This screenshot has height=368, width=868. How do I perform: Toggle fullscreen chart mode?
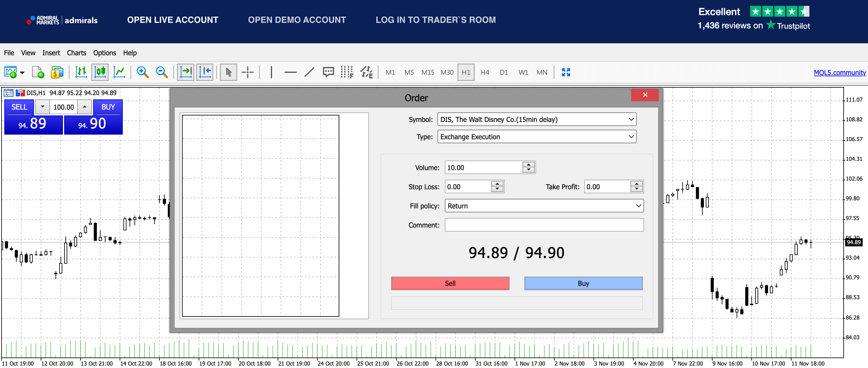coord(566,72)
